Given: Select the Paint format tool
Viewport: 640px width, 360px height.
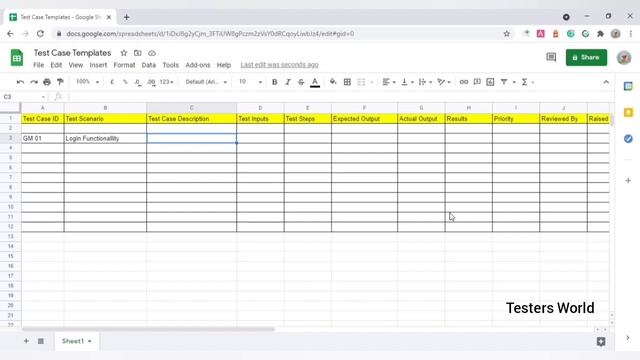Looking at the screenshot, I should (60, 82).
